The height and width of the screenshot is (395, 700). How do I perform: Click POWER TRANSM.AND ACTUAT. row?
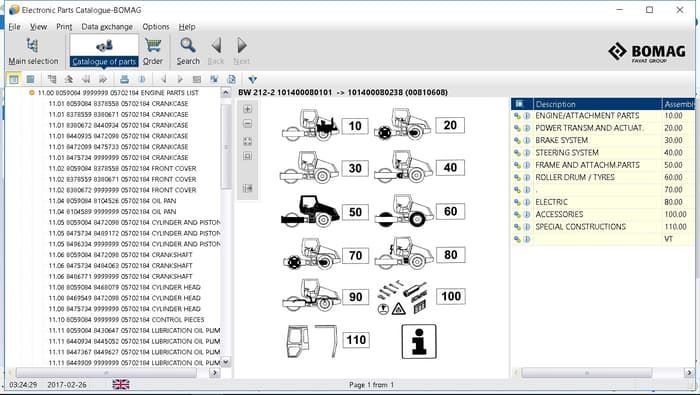[603, 128]
